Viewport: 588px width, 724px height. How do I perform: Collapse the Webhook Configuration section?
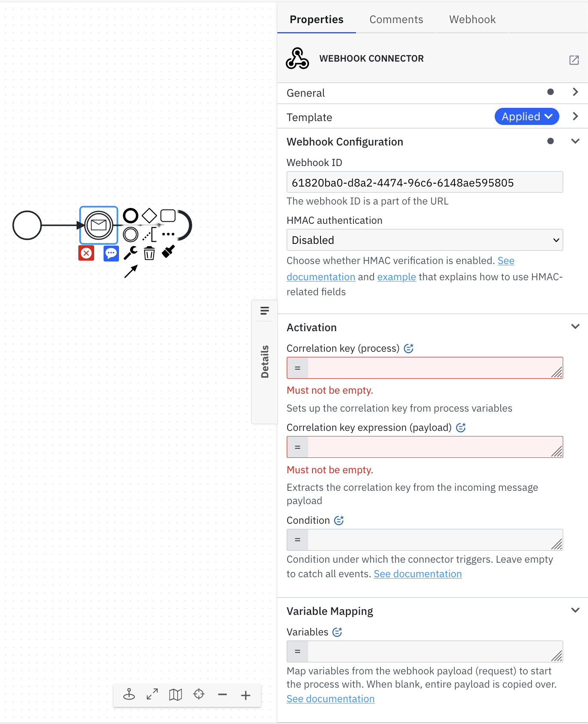(x=576, y=141)
